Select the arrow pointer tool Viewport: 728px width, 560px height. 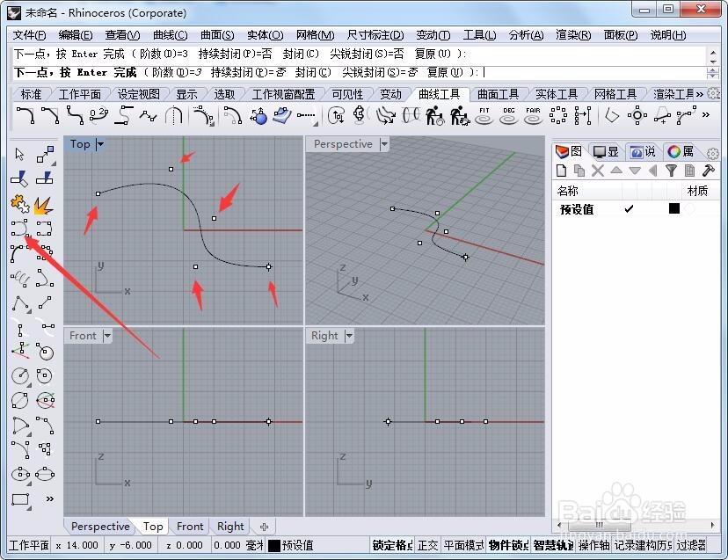(x=19, y=154)
